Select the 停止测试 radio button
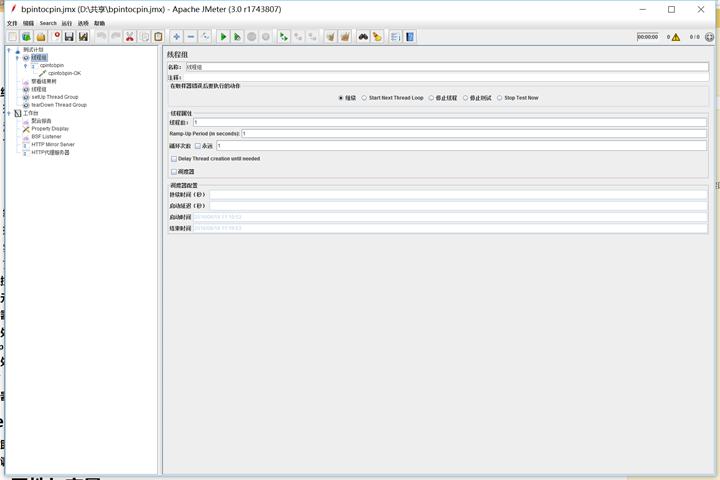Image resolution: width=720 pixels, height=480 pixels. coord(465,98)
